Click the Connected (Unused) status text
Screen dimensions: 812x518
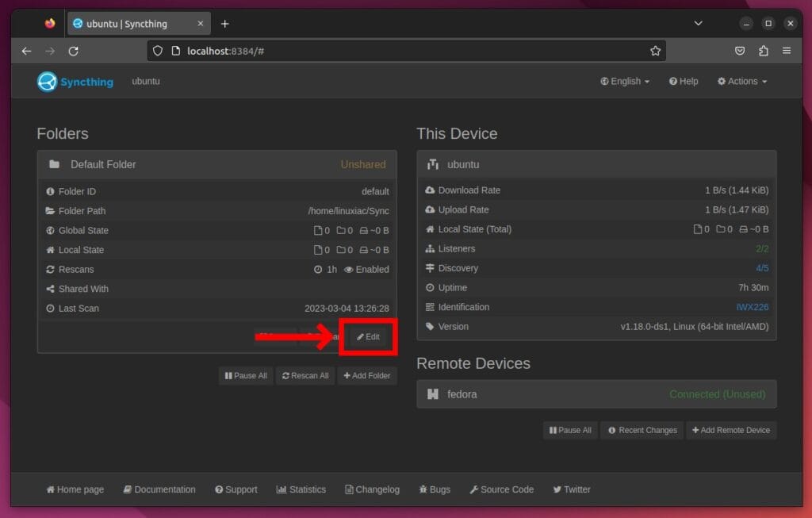[x=717, y=394]
